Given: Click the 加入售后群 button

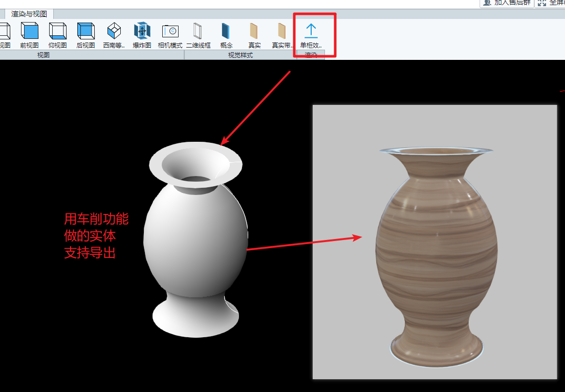Looking at the screenshot, I should click(506, 3).
